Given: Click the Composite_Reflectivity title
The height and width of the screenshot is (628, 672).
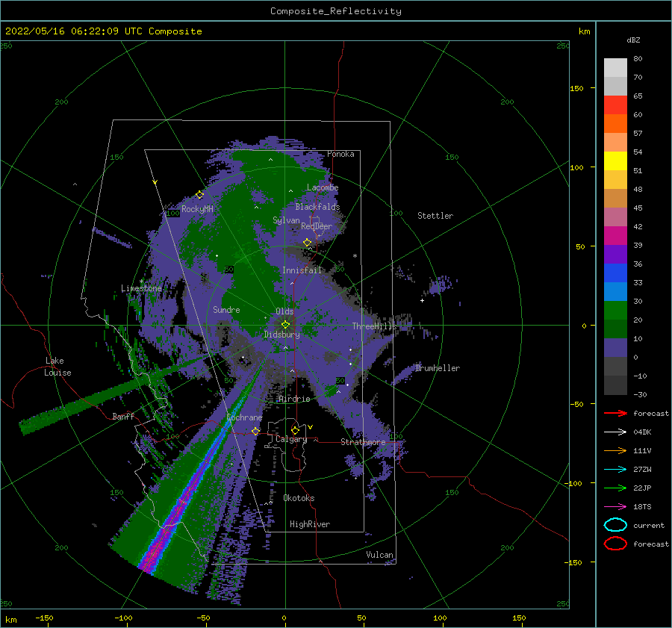Looking at the screenshot, I should 336,11.
